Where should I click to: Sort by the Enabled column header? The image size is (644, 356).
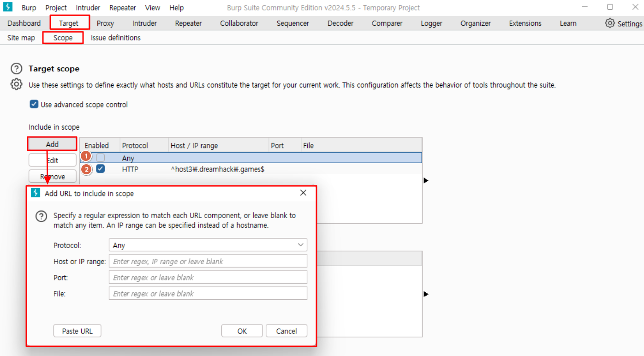(100, 145)
